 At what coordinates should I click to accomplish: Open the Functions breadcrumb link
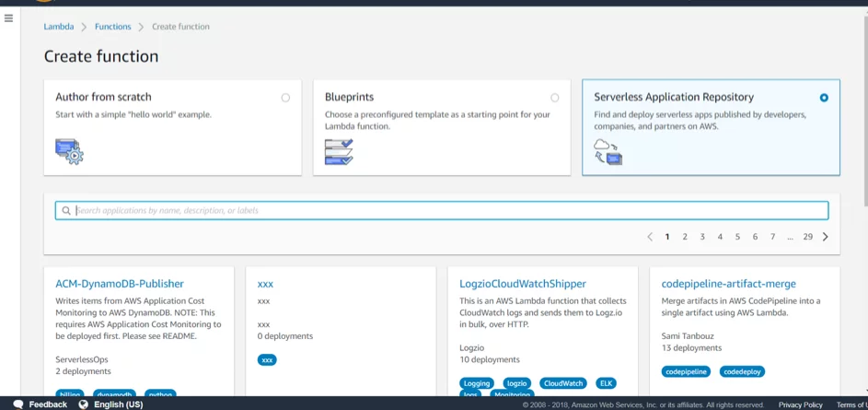pyautogui.click(x=113, y=27)
